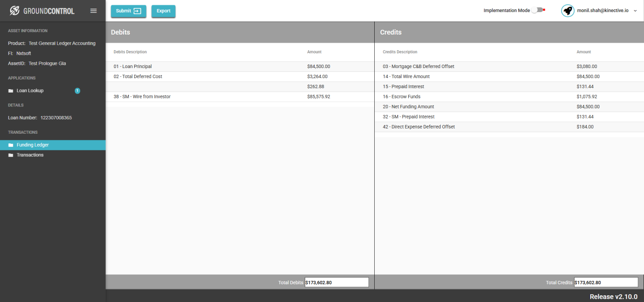This screenshot has width=644, height=302.
Task: Select the 16 - Escrow Funds row
Action: pos(509,97)
